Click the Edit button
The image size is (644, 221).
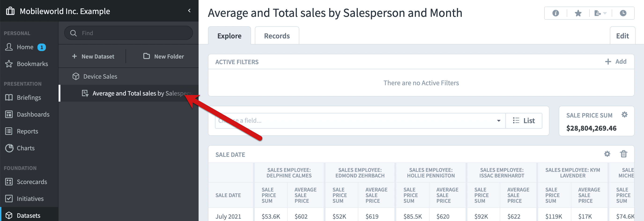622,36
